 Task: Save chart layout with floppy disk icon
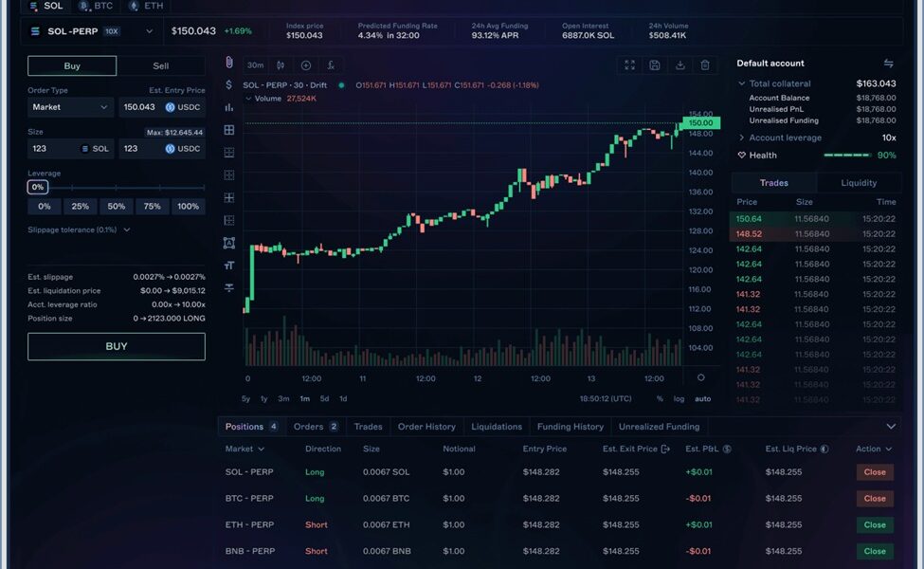click(654, 65)
